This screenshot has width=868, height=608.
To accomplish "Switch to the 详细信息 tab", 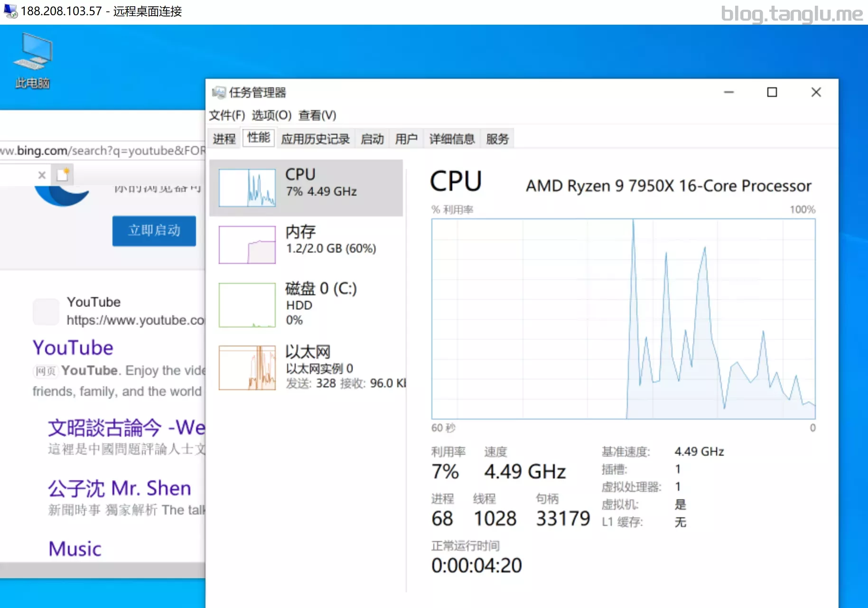I will pos(452,139).
